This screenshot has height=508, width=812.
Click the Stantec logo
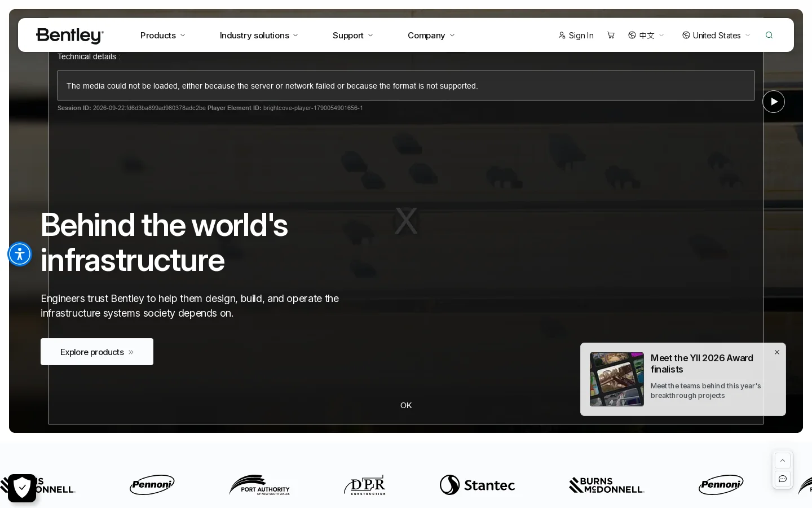pos(477,485)
